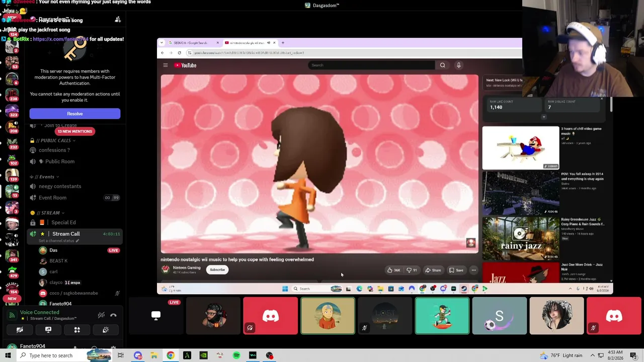This screenshot has height=362, width=644.
Task: Collapse the Events category
Action: pos(44,177)
